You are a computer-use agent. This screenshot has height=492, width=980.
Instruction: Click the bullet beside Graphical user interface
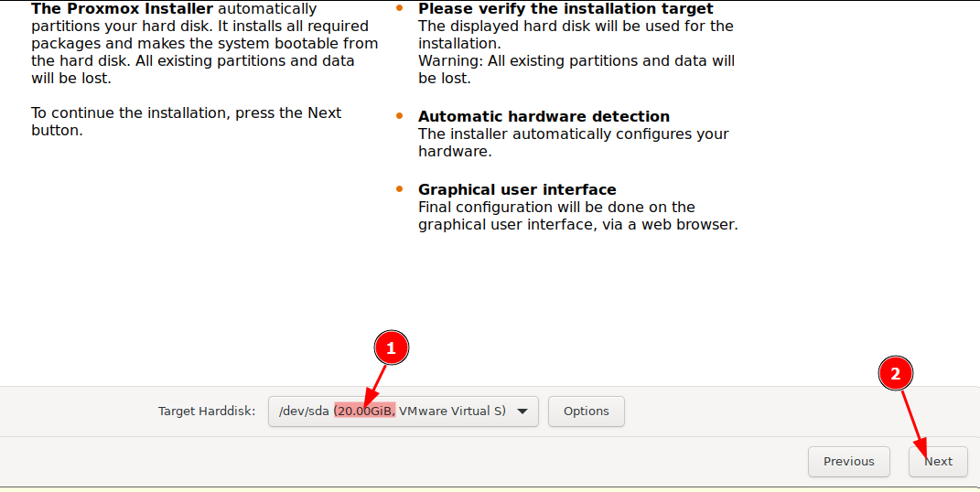point(399,189)
